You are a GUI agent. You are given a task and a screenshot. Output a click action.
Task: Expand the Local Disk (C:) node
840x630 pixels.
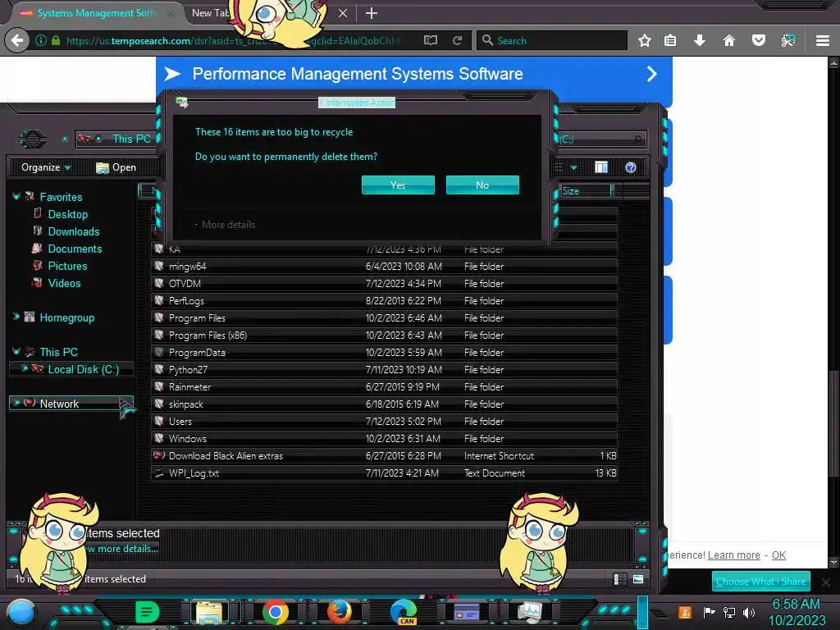coord(24,368)
